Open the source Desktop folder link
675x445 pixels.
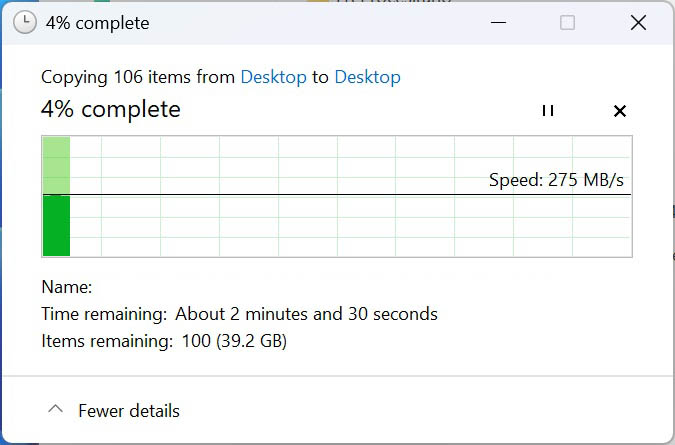pos(273,77)
